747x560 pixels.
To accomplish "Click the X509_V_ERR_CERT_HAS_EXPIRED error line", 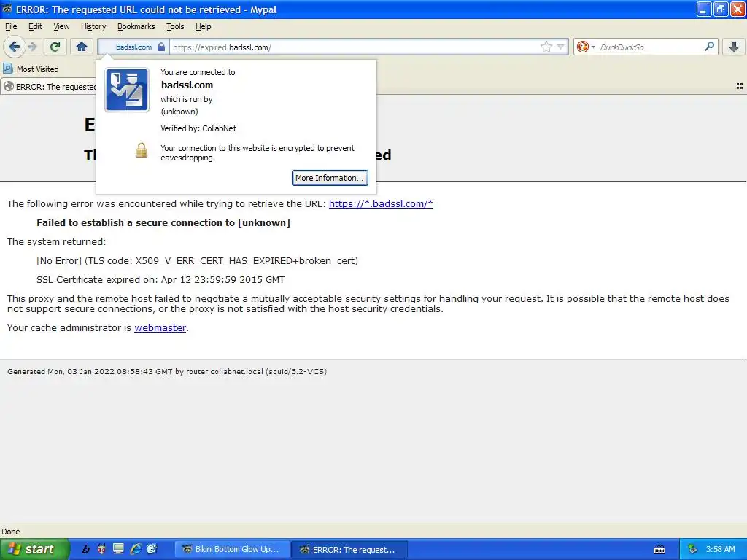I will pos(197,260).
